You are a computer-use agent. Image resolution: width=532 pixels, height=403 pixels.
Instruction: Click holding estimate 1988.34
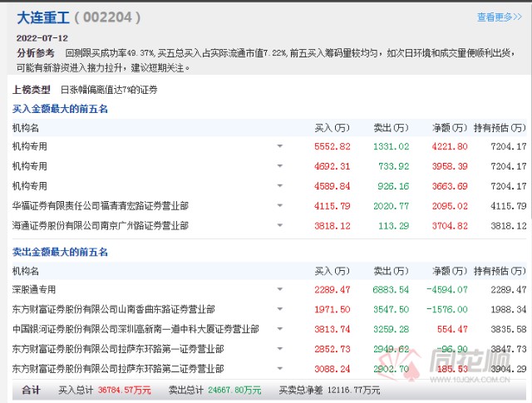click(x=509, y=309)
